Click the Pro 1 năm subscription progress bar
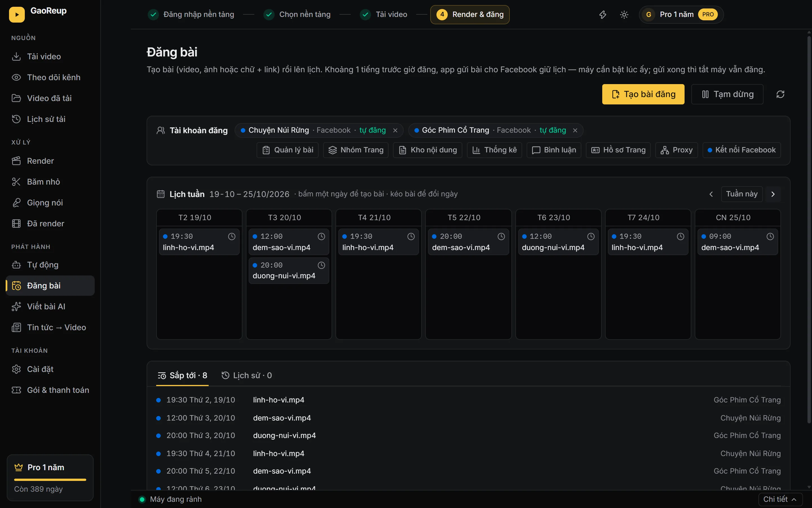This screenshot has height=508, width=812. pos(50,480)
